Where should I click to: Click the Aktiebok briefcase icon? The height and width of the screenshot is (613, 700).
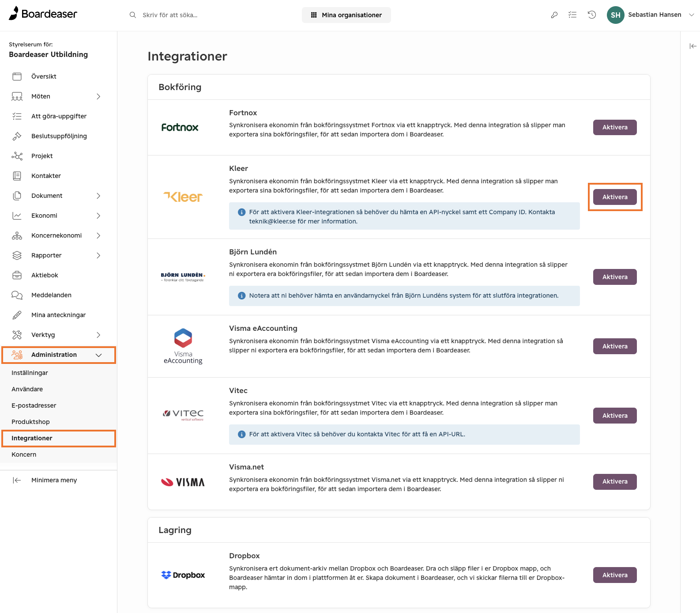[17, 275]
